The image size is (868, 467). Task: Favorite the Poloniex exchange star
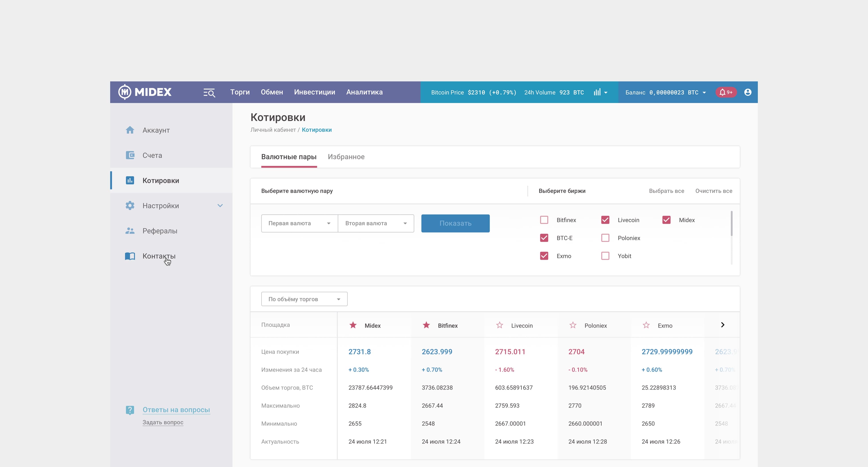pyautogui.click(x=573, y=325)
